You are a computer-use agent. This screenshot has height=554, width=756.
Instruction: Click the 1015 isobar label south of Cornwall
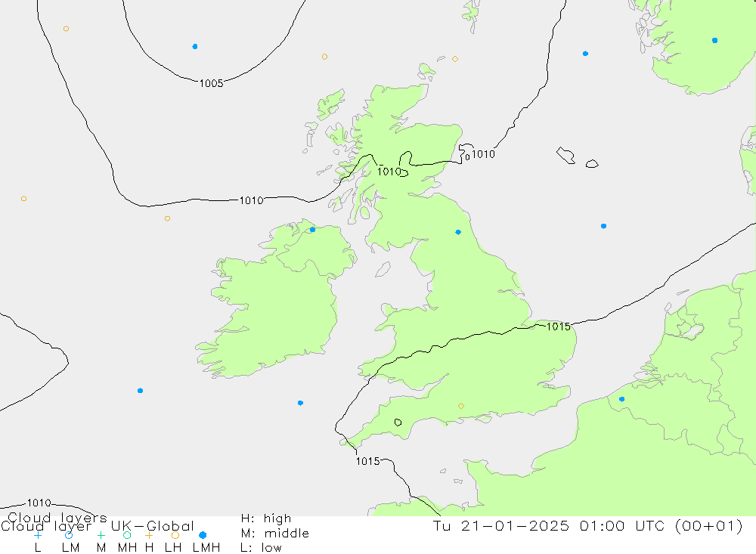point(368,462)
